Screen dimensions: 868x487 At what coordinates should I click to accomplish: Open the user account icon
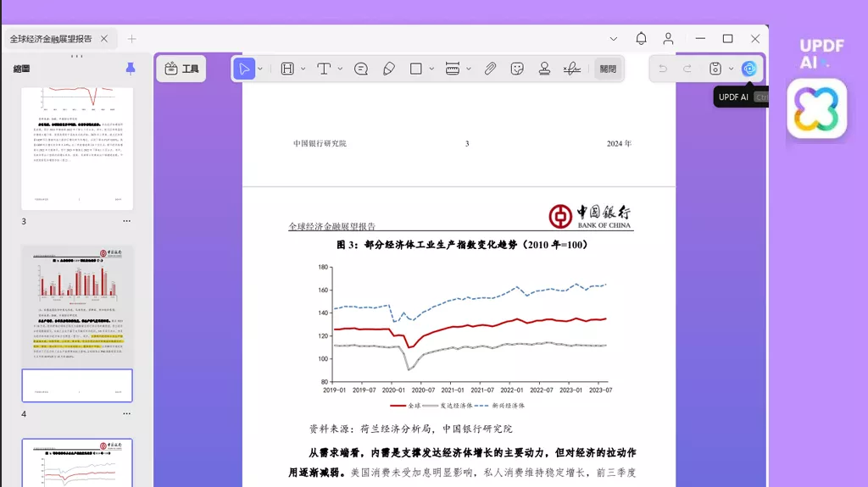point(668,39)
